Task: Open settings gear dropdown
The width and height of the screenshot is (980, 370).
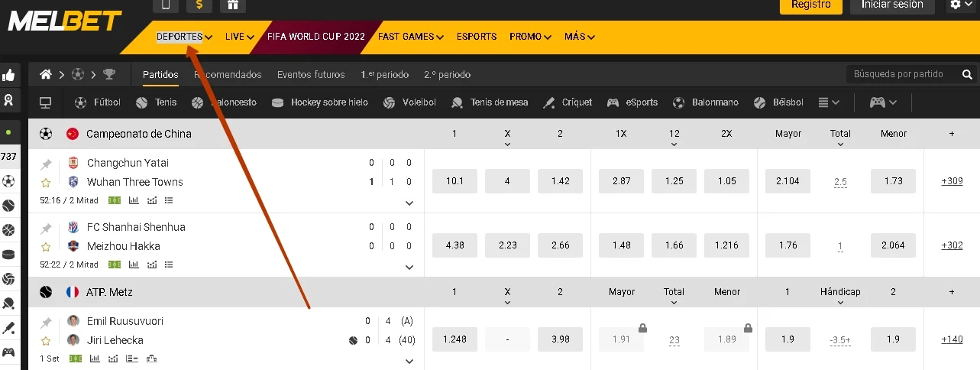Action: tap(961, 5)
